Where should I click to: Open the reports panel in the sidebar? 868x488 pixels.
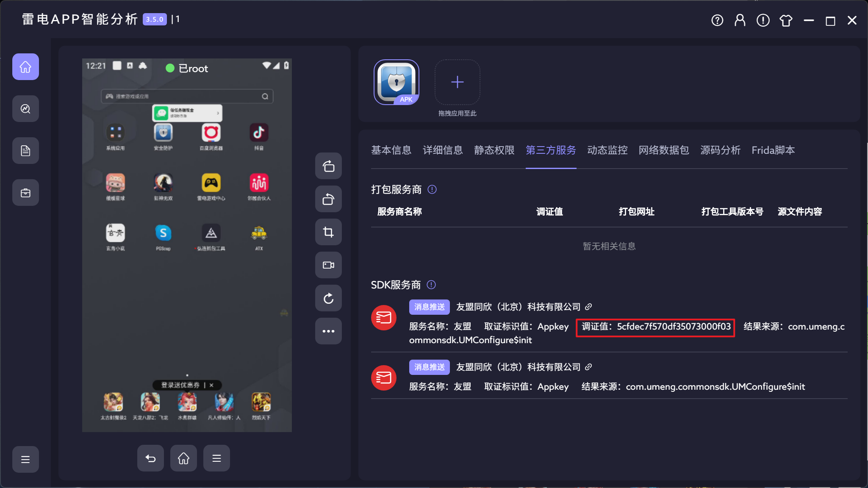coord(25,150)
